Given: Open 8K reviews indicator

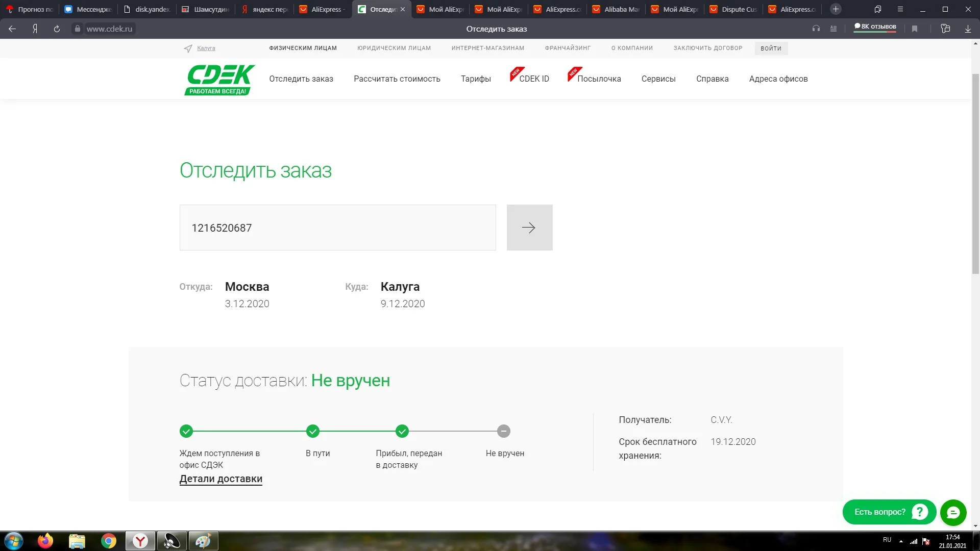Looking at the screenshot, I should [x=875, y=27].
